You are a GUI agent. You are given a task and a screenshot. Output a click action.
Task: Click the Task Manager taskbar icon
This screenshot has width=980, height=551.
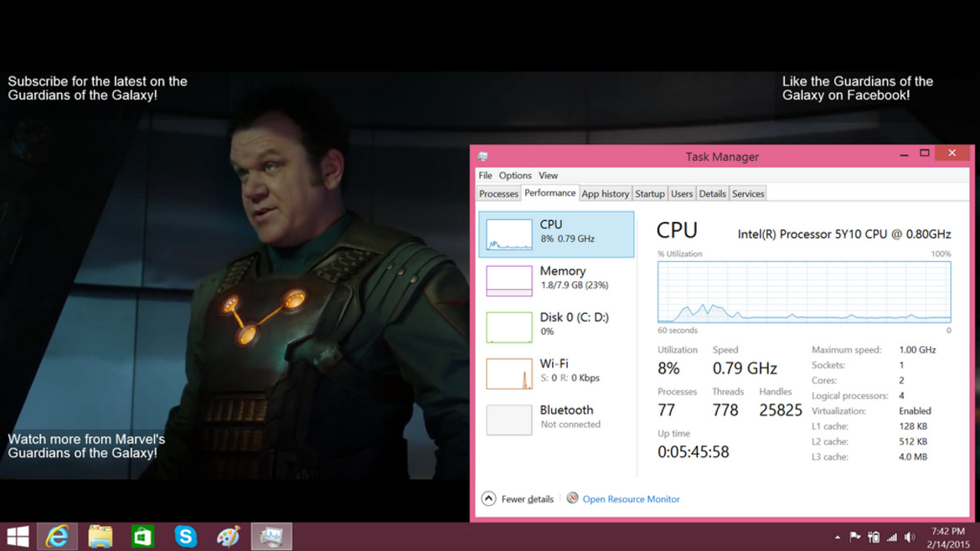click(271, 537)
